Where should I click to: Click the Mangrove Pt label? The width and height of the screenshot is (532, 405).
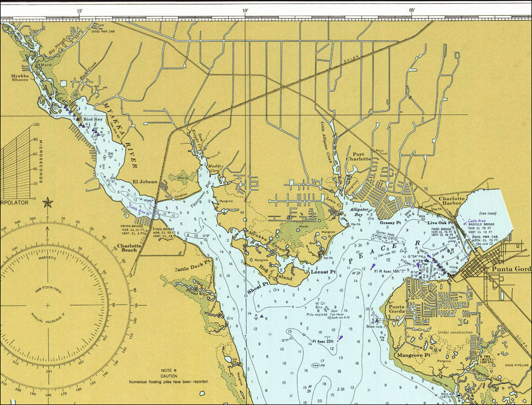[x=414, y=355]
